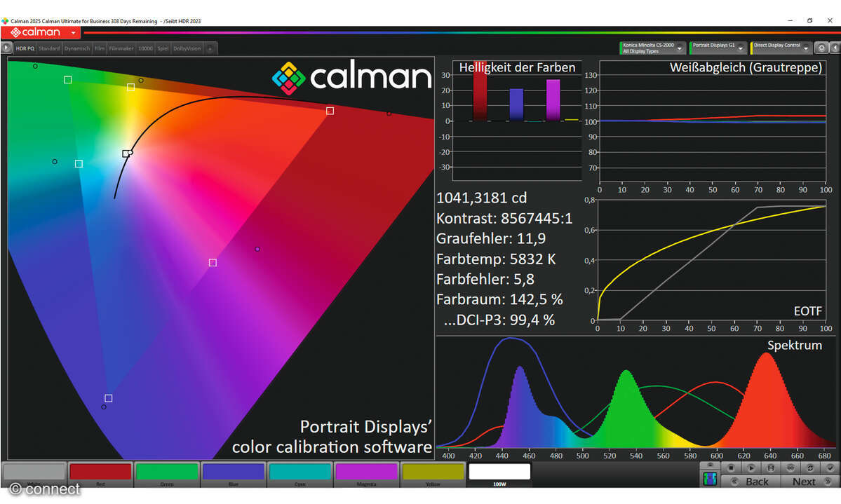Viewport: 841px width, 504px height.
Task: Click the continuous loop (infinity) icon
Action: click(x=790, y=468)
